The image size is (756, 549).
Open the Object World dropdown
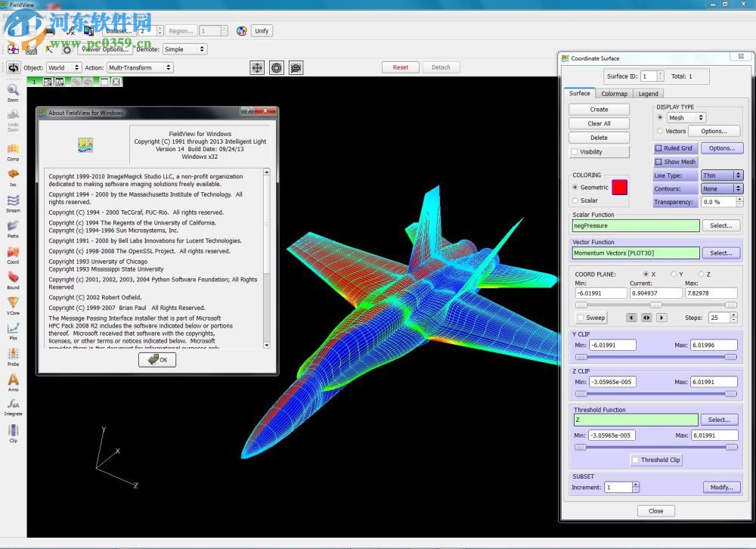(x=64, y=67)
